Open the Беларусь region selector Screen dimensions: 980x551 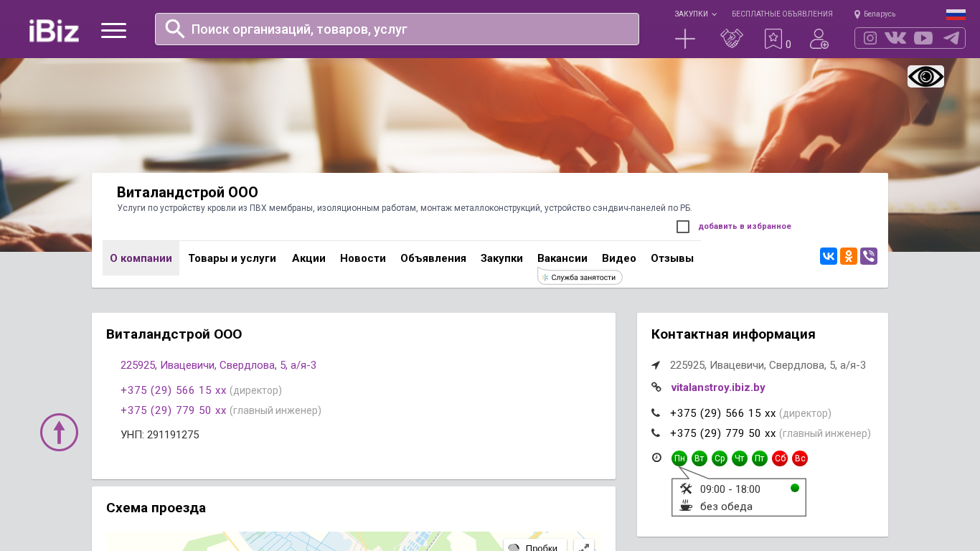[x=875, y=14]
